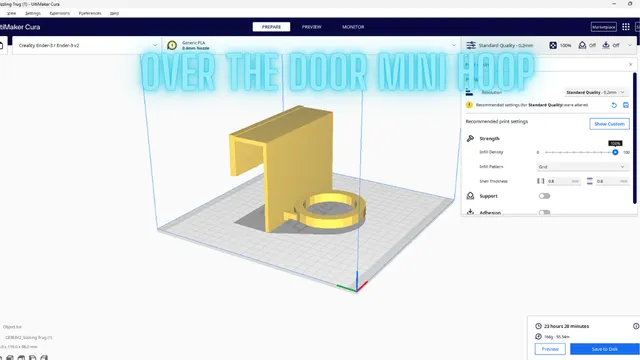The image size is (640, 360).
Task: Open print settings via the sliders icon
Action: pos(471,45)
